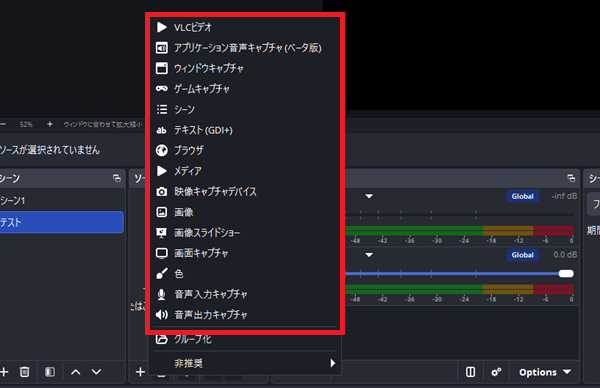
Task: Click the microphone audio input icon
Action: pos(162,294)
